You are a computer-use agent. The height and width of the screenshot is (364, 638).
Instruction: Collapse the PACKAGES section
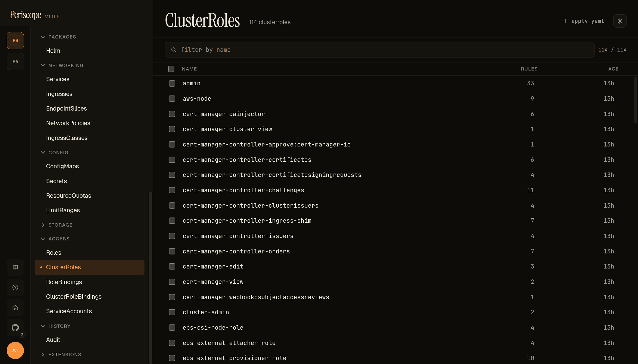59,37
